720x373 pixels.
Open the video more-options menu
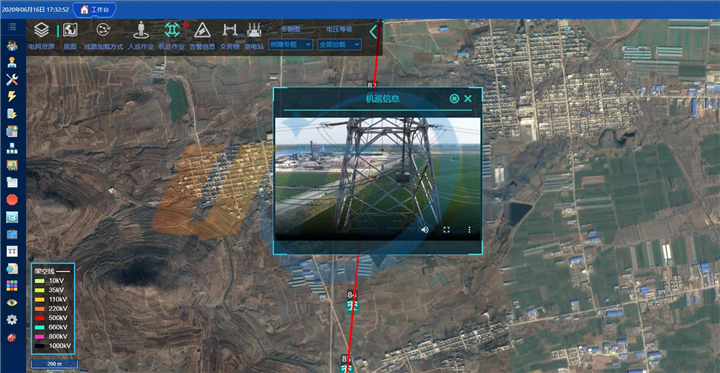(x=469, y=230)
